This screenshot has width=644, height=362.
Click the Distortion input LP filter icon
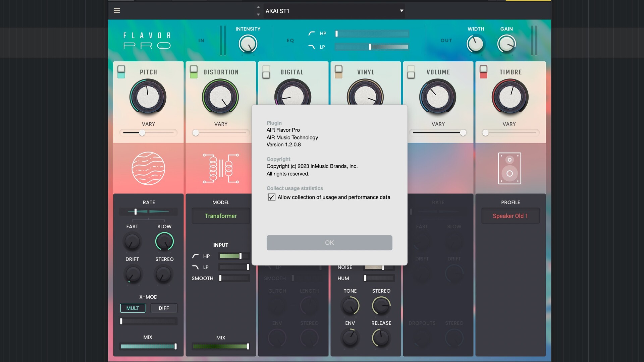(x=195, y=267)
